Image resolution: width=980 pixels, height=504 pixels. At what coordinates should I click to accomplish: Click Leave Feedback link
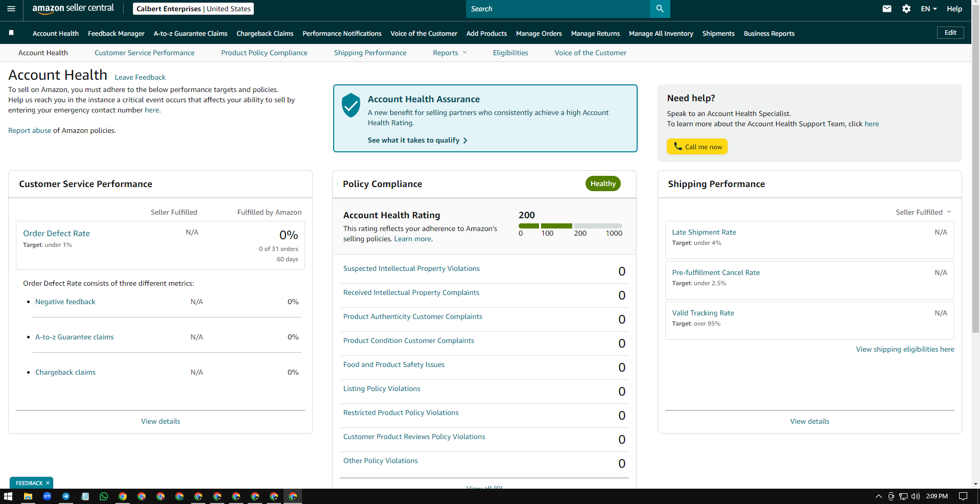(x=140, y=77)
